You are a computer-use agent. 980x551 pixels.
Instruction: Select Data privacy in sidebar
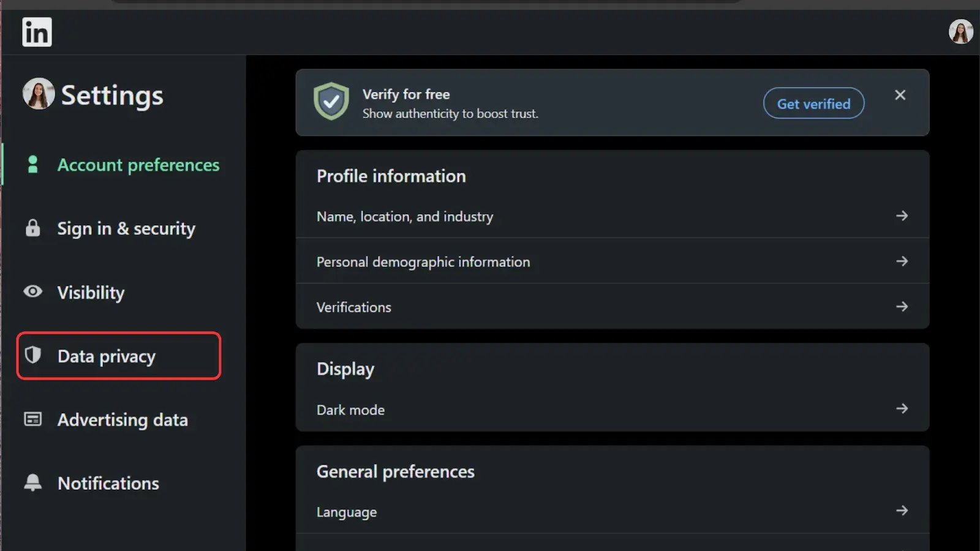[x=107, y=356]
